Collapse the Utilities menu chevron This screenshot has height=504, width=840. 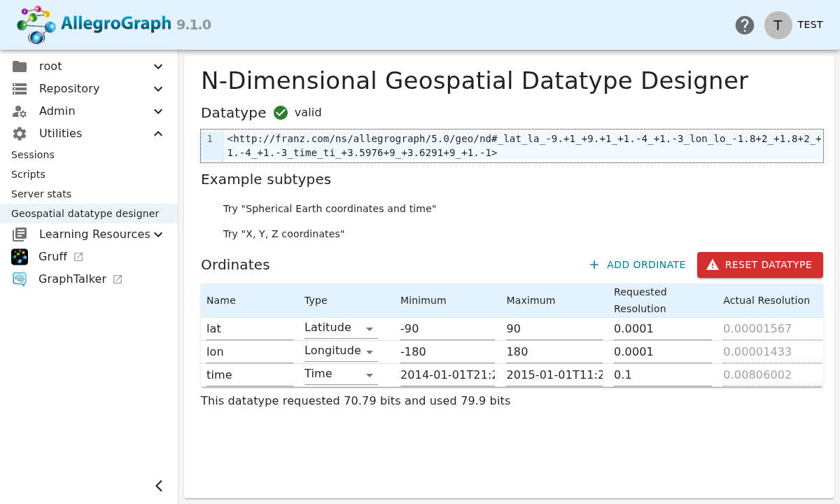click(158, 134)
